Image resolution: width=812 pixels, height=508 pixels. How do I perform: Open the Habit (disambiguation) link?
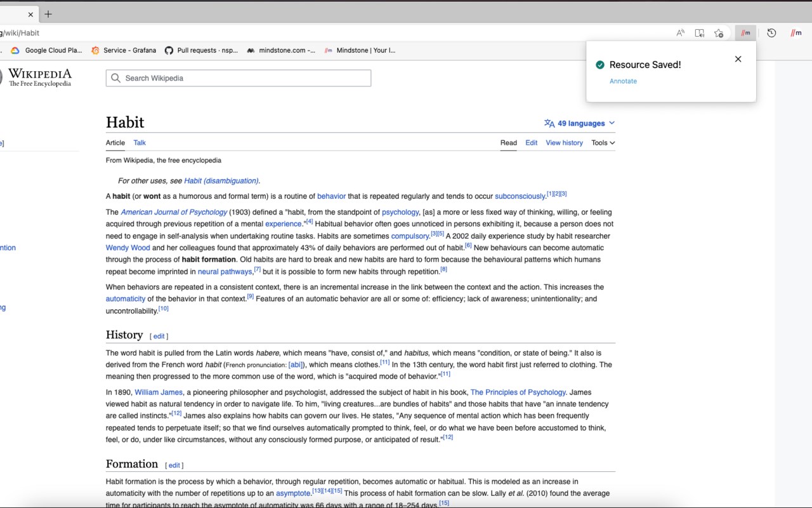(221, 181)
